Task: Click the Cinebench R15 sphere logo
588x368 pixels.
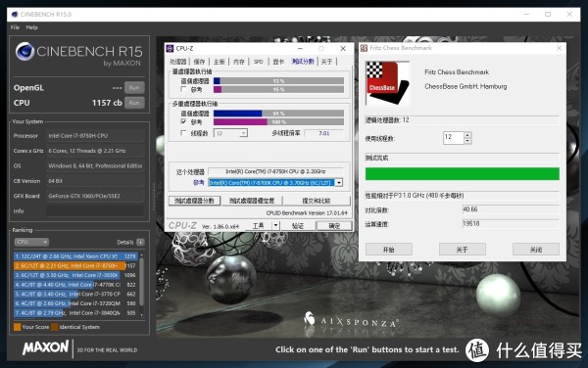Action: tap(24, 51)
